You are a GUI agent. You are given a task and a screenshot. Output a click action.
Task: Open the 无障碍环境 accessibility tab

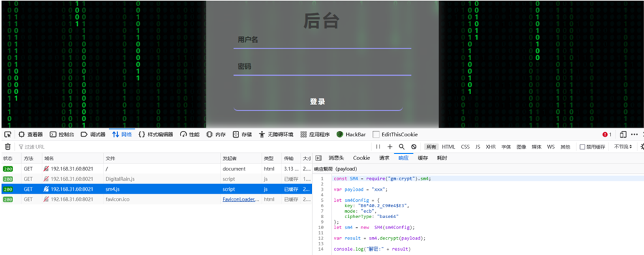coord(276,134)
